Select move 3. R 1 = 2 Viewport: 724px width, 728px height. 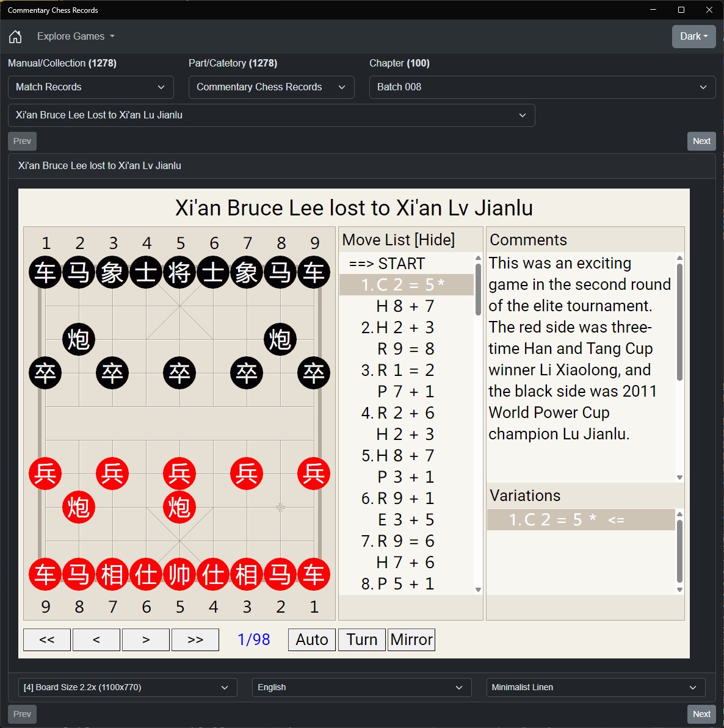(407, 370)
